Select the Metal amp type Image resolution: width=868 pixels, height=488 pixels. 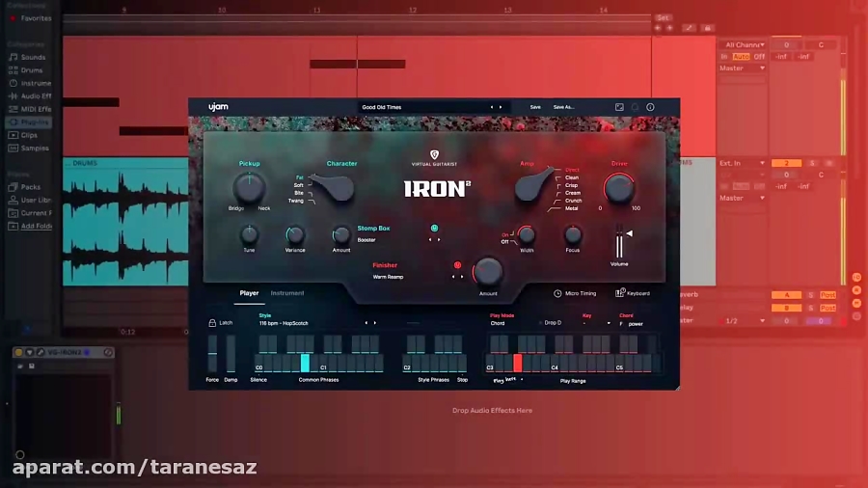(x=572, y=208)
